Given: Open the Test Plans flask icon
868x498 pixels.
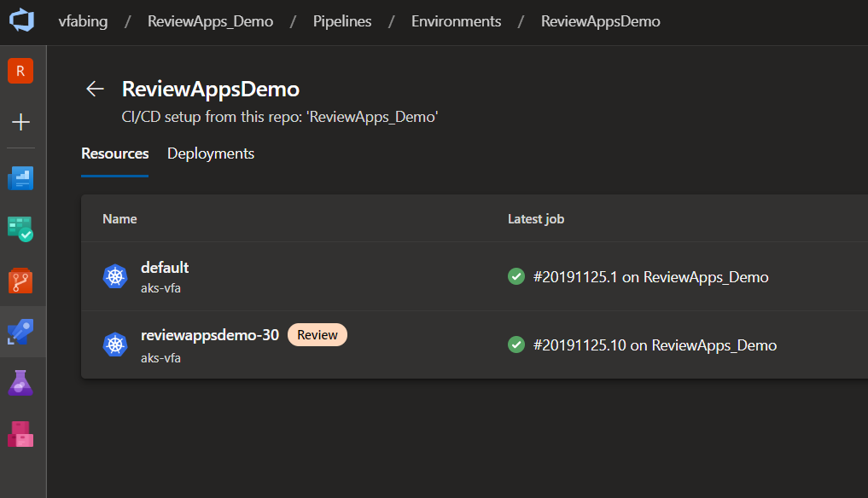Looking at the screenshot, I should (20, 383).
